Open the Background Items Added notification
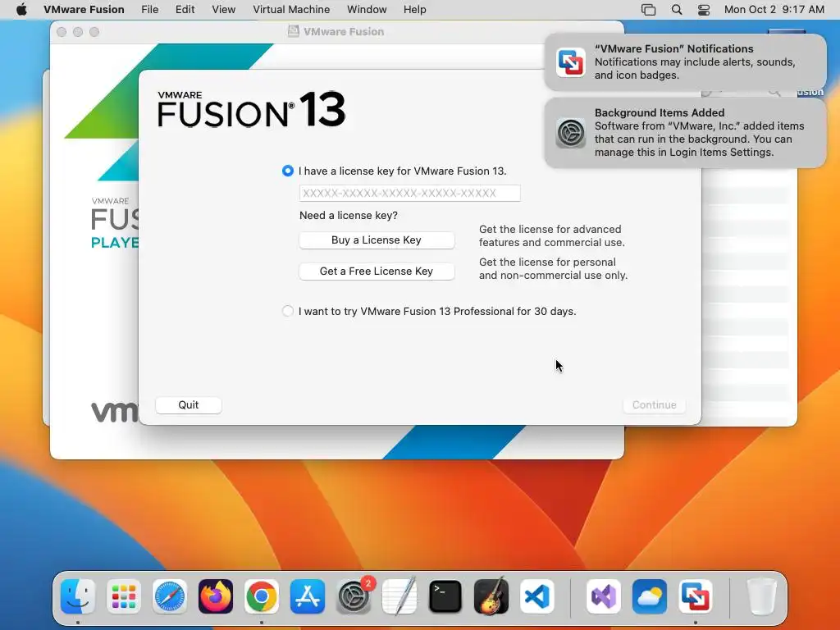 click(x=686, y=132)
